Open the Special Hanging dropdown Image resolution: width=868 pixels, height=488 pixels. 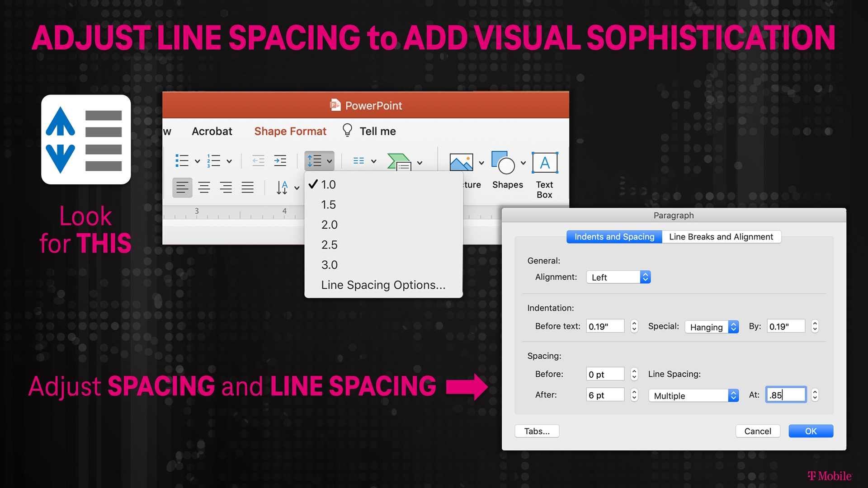(x=712, y=327)
